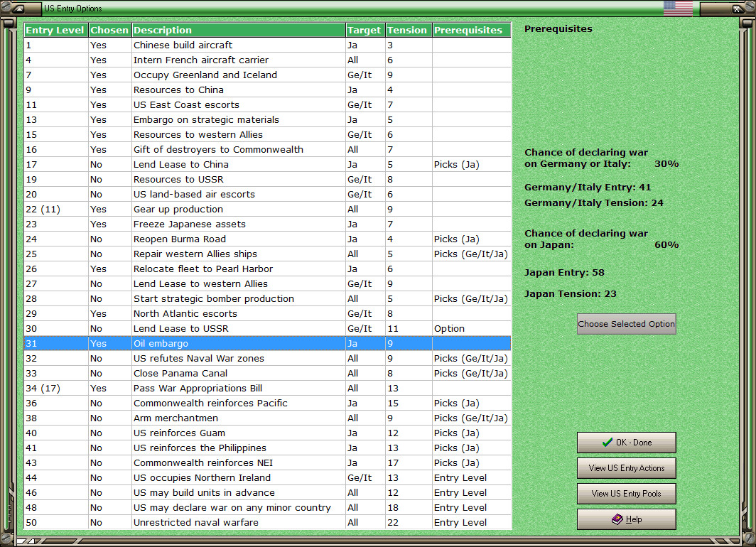This screenshot has height=547, width=756.
Task: Click the Chosen column header
Action: (x=109, y=30)
